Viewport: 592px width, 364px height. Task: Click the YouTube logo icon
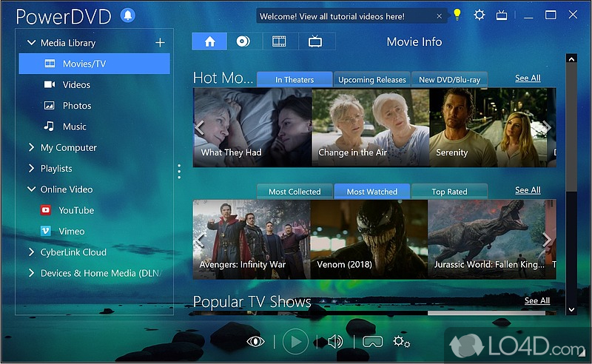pyautogui.click(x=46, y=210)
